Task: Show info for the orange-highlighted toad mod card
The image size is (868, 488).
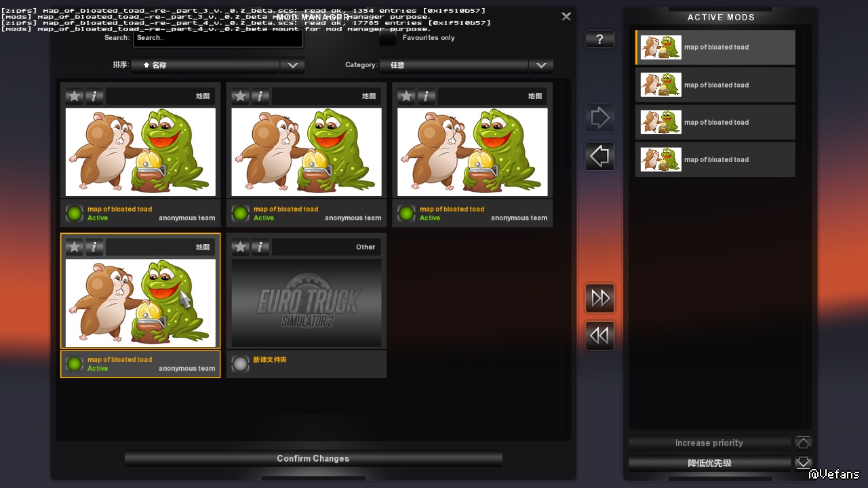Action: (x=94, y=247)
